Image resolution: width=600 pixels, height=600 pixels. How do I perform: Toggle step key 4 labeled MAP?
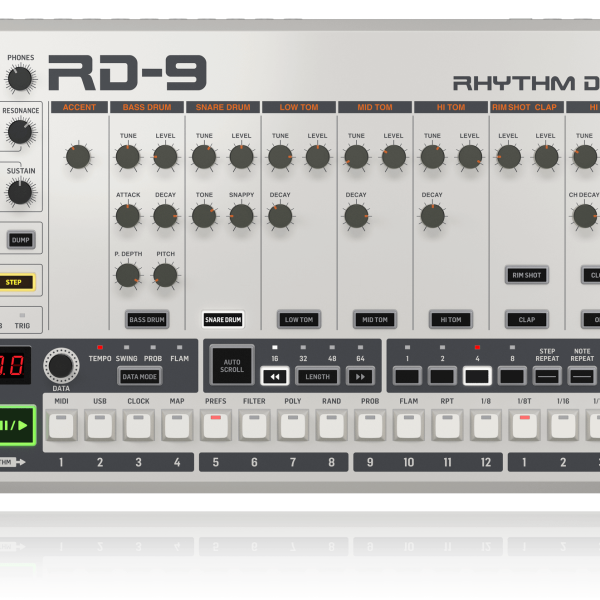tap(177, 426)
